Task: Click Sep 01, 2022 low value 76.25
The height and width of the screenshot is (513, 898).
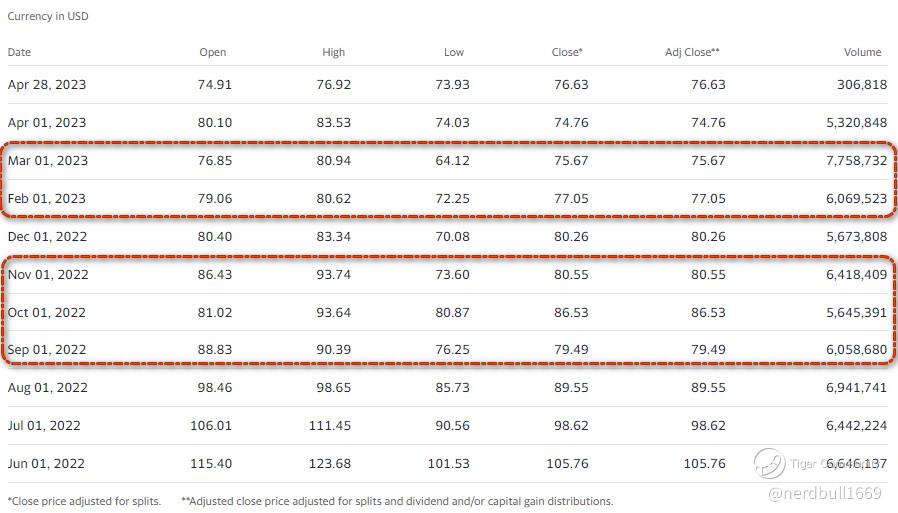Action: coord(451,350)
